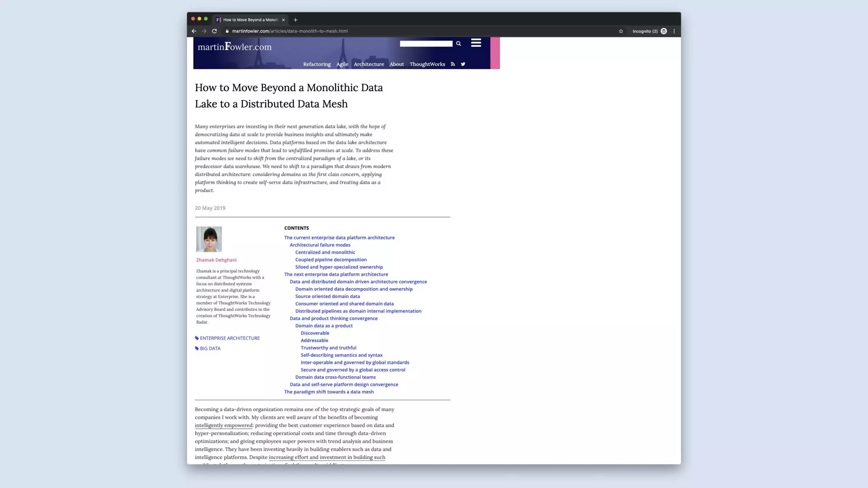Click the author photo thumbnail
Viewport: 868px width, 488px height.
point(209,239)
